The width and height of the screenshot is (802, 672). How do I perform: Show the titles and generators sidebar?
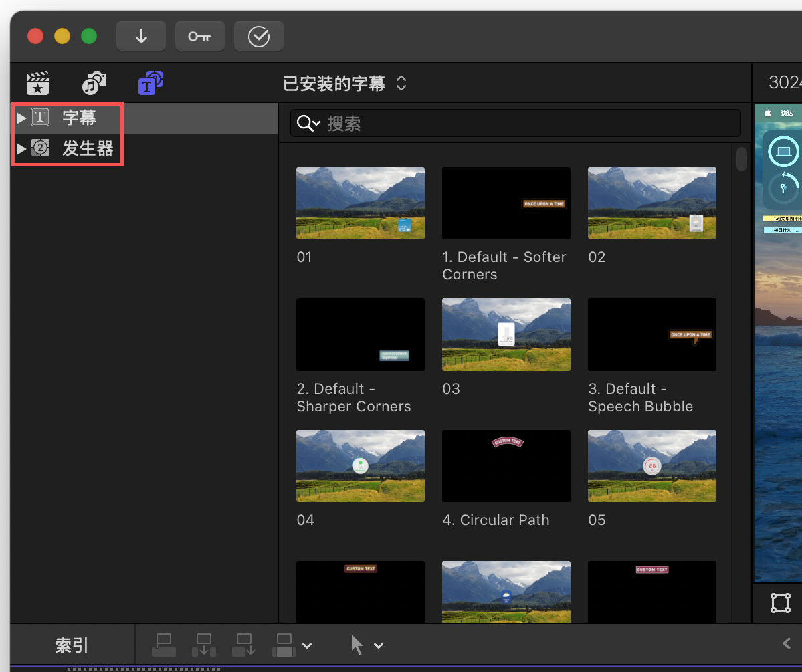click(151, 83)
